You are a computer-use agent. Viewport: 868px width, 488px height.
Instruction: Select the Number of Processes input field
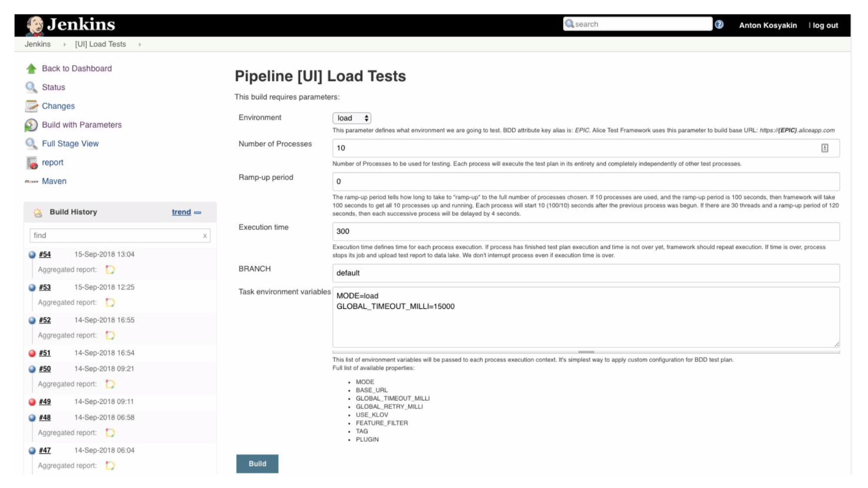coord(585,148)
